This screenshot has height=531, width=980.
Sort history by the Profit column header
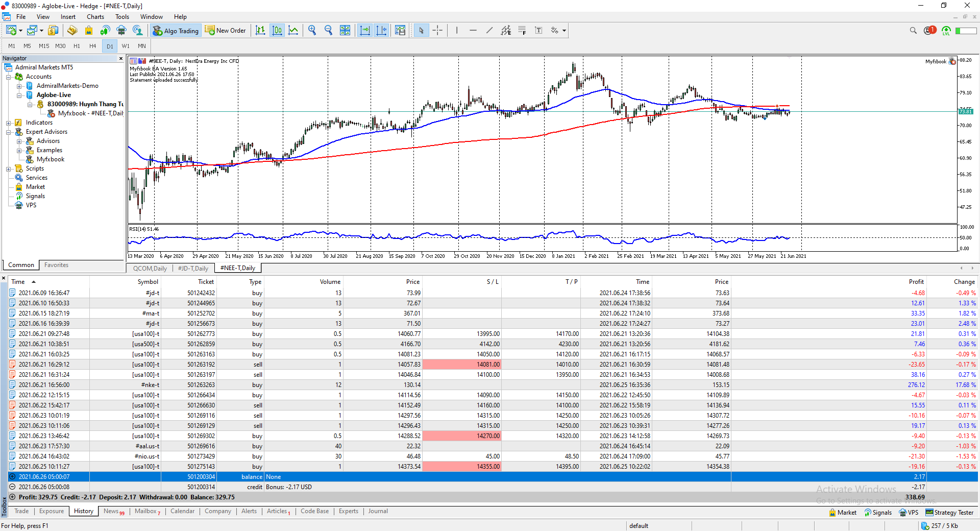(x=916, y=282)
